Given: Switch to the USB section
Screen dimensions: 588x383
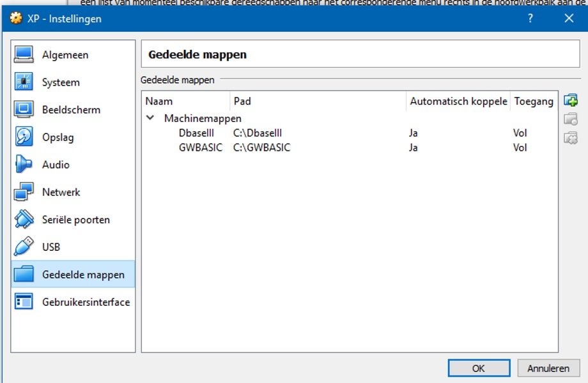Looking at the screenshot, I should pyautogui.click(x=73, y=247).
